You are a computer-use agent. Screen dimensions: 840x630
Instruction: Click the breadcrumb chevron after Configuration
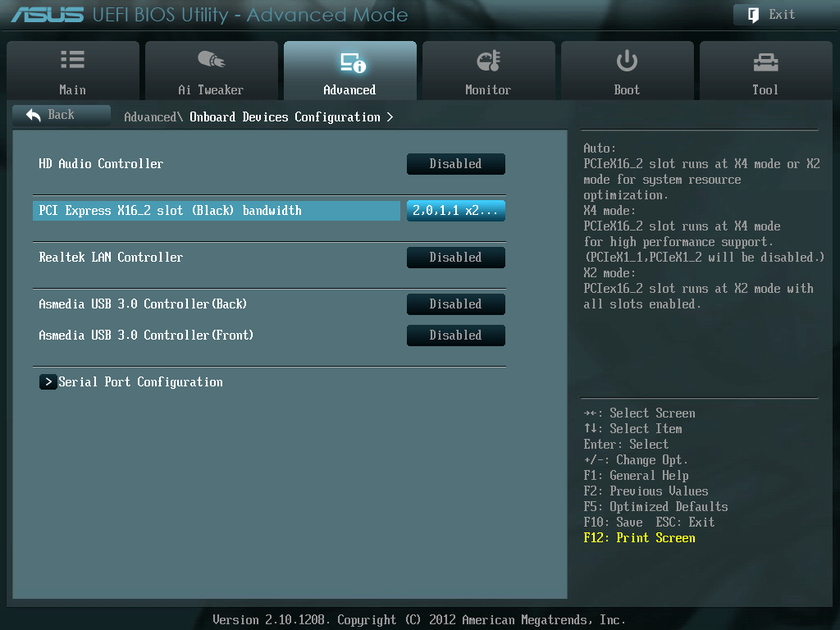click(x=390, y=116)
